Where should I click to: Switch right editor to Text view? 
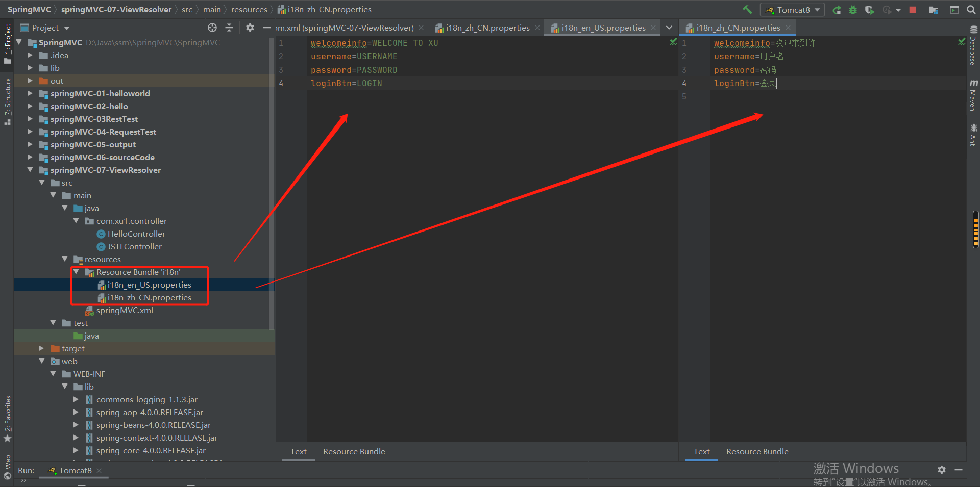click(x=701, y=452)
